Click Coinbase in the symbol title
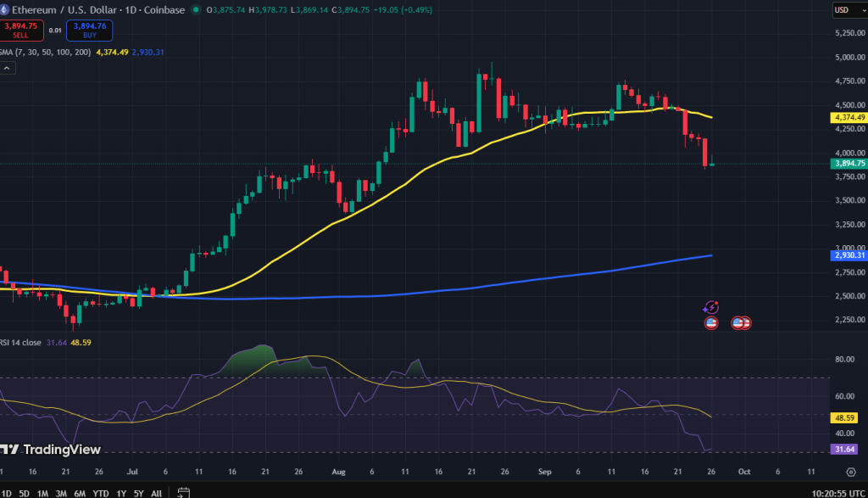868x498 pixels. coord(166,10)
